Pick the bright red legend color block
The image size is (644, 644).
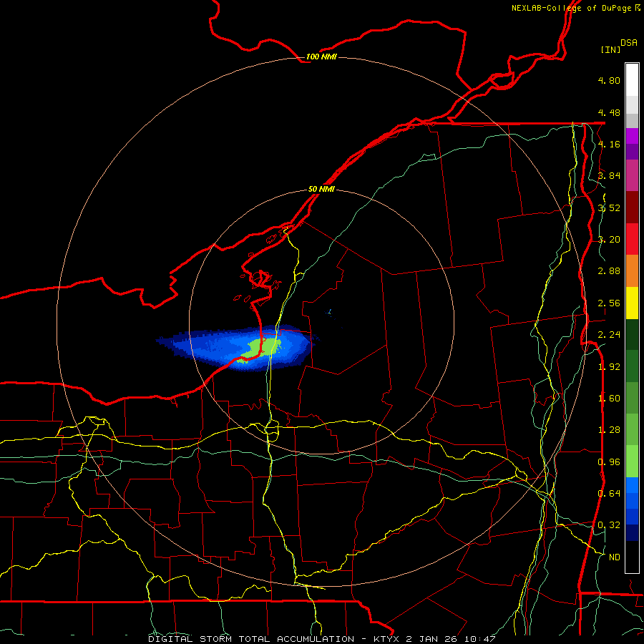pyautogui.click(x=632, y=240)
